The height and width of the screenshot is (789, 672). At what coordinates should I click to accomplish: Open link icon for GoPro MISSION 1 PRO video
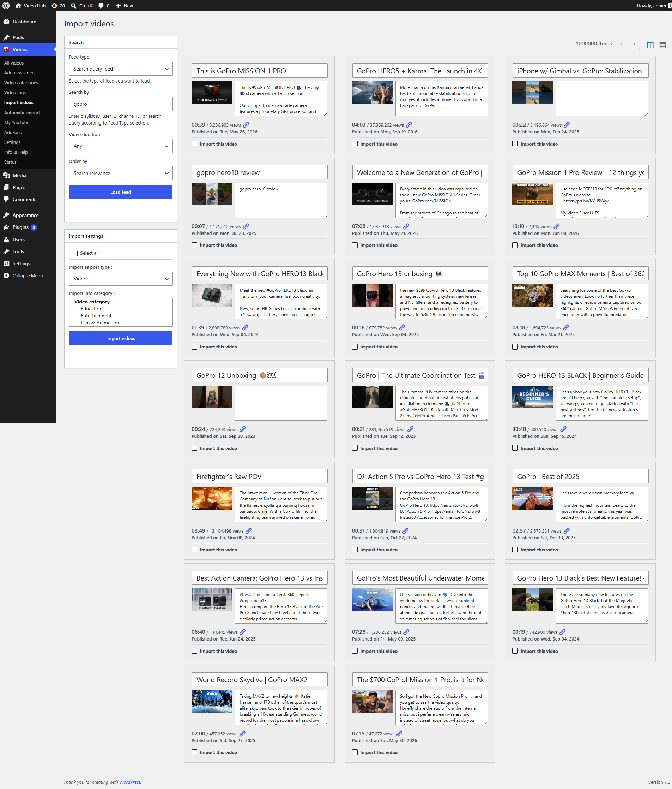(246, 125)
